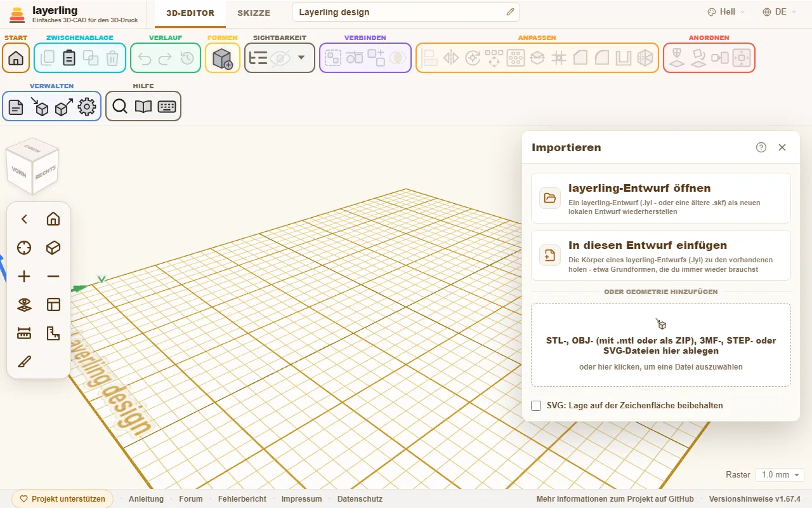Click the export cube icon in VERWALTEN
Screen dimensions: 812x508
(63, 107)
